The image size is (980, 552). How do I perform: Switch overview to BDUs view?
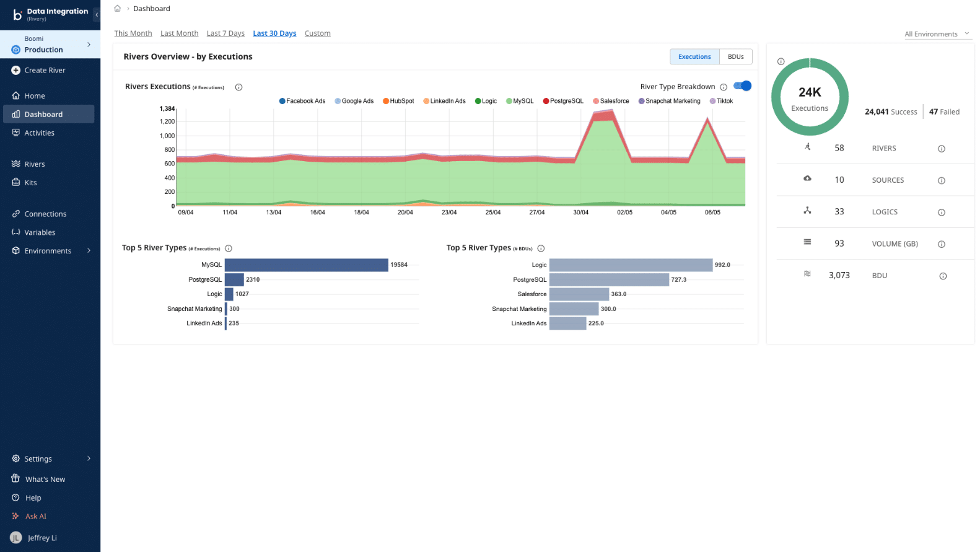[736, 56]
